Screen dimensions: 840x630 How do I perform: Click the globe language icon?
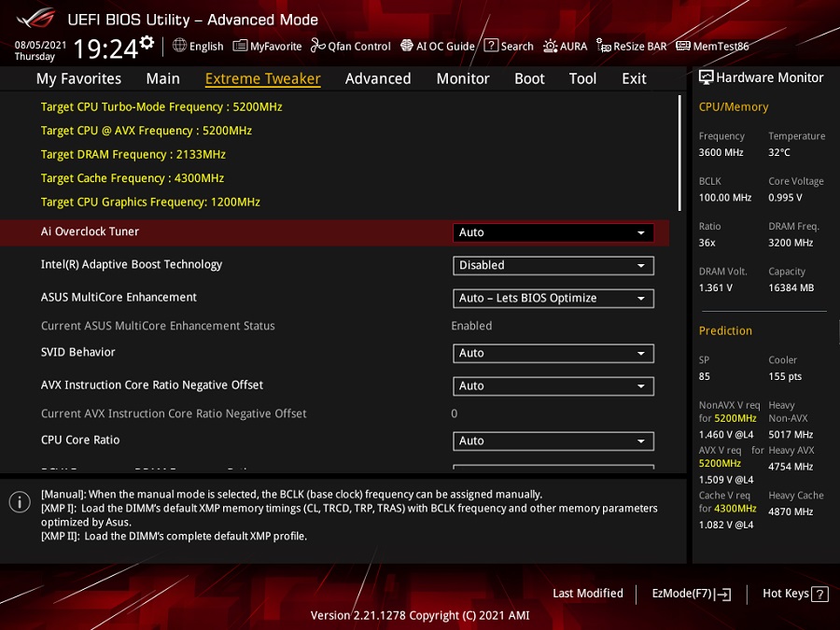click(x=179, y=46)
